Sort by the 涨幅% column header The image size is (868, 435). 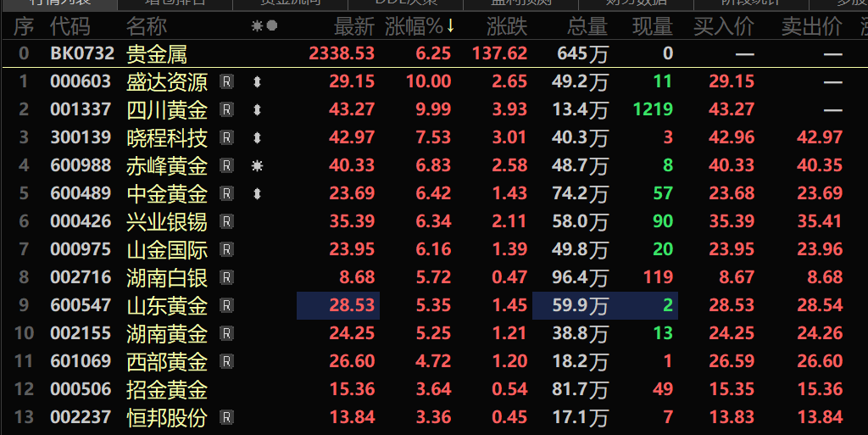[420, 26]
